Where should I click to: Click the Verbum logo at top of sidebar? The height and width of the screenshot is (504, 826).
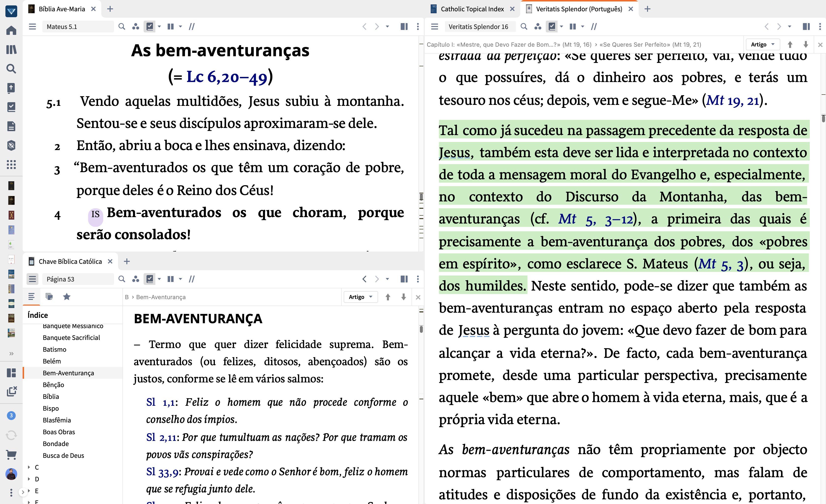[x=11, y=11]
